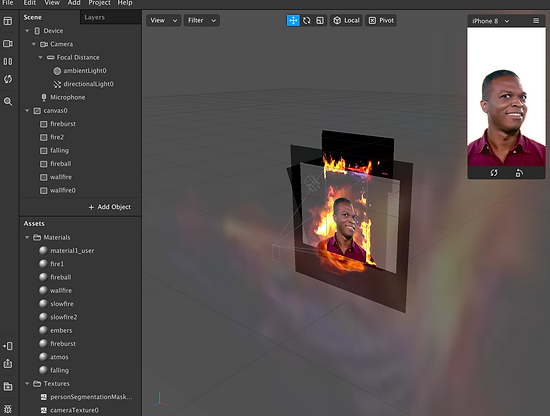Image resolution: width=550 pixels, height=416 pixels.
Task: Select the Rotate manipulator tool
Action: pyautogui.click(x=307, y=20)
